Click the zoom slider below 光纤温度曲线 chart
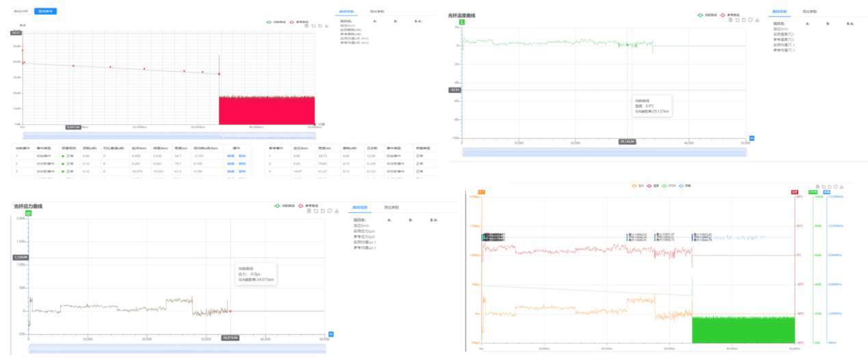Image resolution: width=868 pixels, height=358 pixels. coord(604,152)
